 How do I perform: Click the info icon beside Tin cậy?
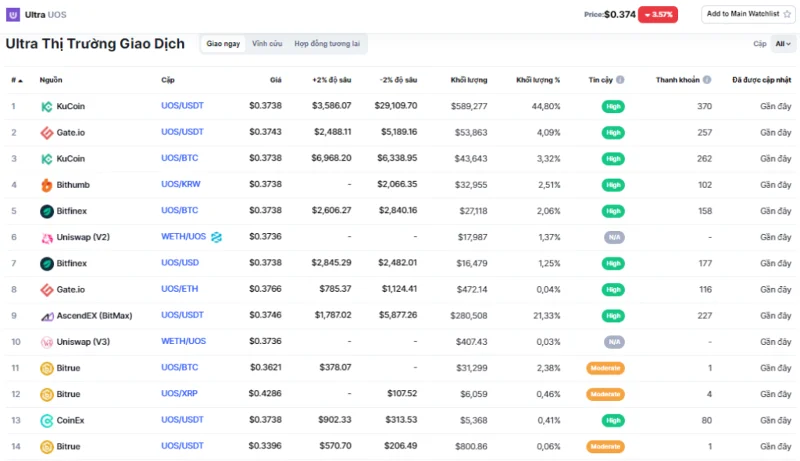click(620, 80)
